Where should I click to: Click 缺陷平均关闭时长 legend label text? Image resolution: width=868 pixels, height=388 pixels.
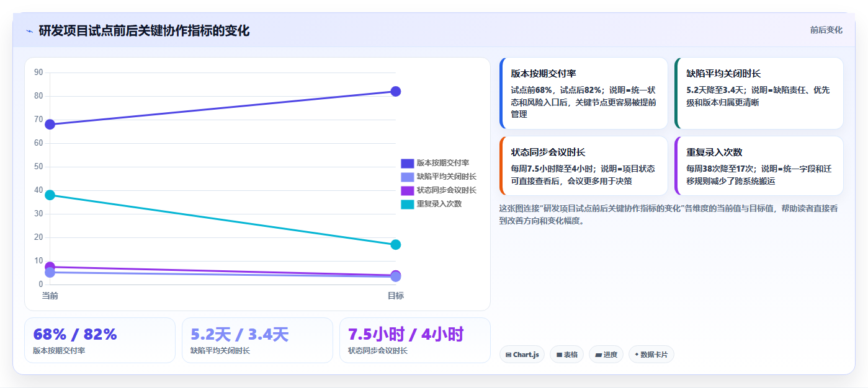pos(446,177)
